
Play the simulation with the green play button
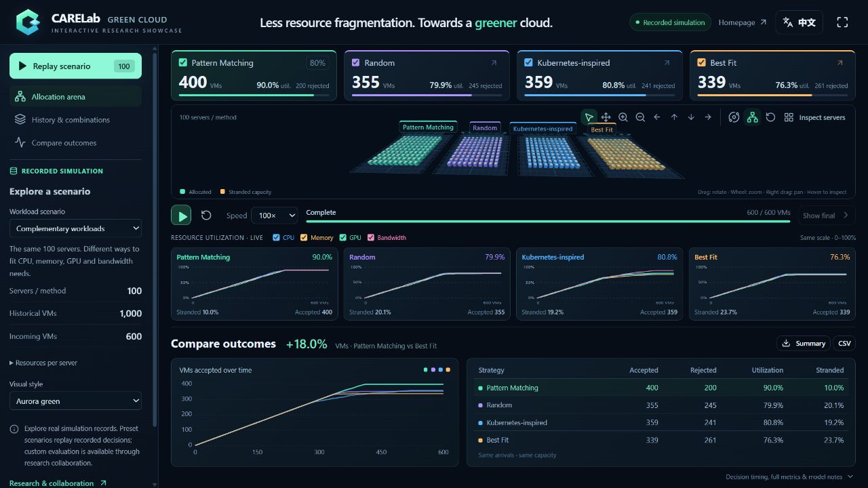coord(181,216)
